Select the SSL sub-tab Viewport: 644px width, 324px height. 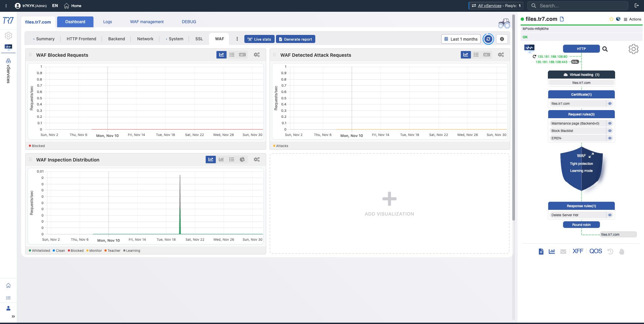coord(199,39)
